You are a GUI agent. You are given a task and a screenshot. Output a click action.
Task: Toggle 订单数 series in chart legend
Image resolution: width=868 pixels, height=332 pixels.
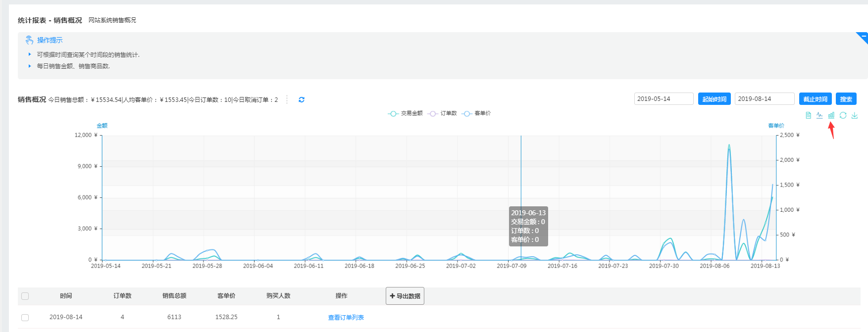tap(443, 113)
